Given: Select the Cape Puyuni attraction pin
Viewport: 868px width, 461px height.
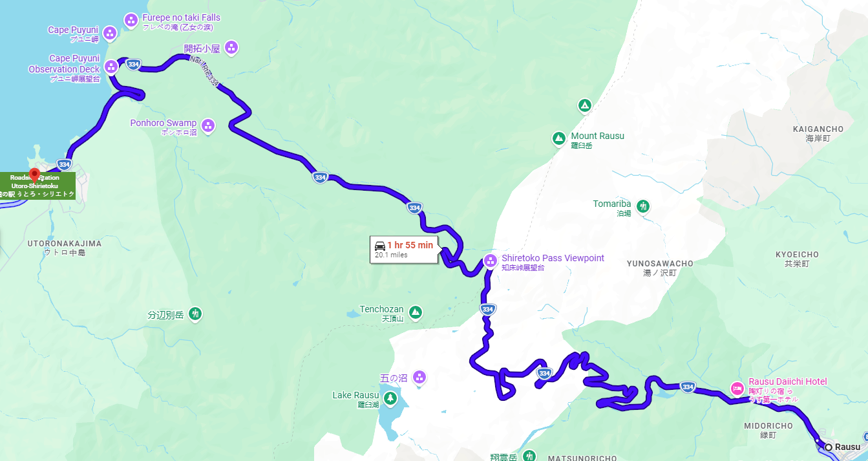Looking at the screenshot, I should 109,32.
